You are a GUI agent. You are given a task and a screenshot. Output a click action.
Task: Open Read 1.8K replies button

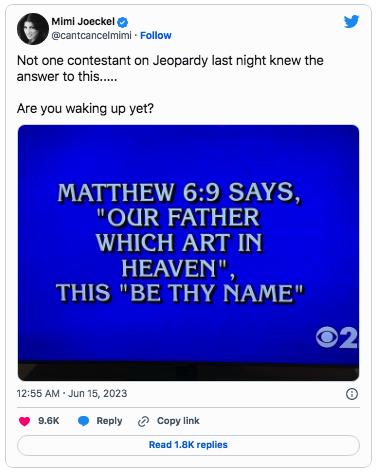(x=188, y=445)
